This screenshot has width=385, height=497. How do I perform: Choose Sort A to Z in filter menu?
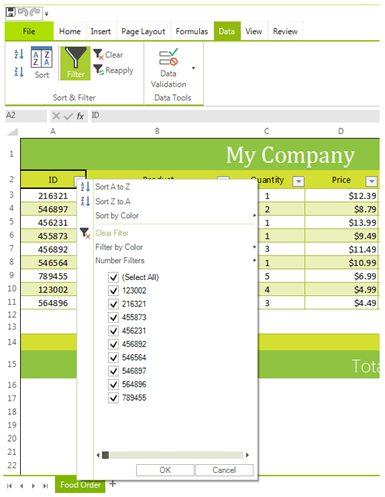tap(112, 187)
